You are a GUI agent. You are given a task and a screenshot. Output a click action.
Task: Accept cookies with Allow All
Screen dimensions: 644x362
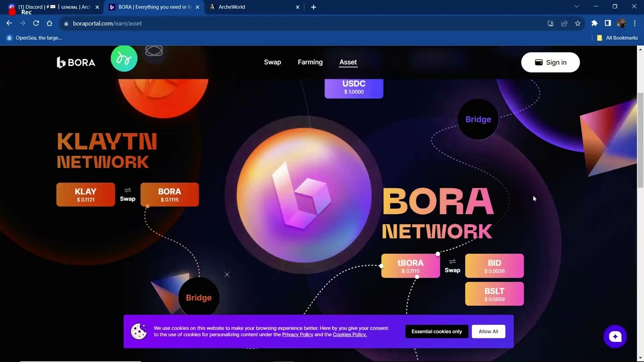pyautogui.click(x=489, y=331)
